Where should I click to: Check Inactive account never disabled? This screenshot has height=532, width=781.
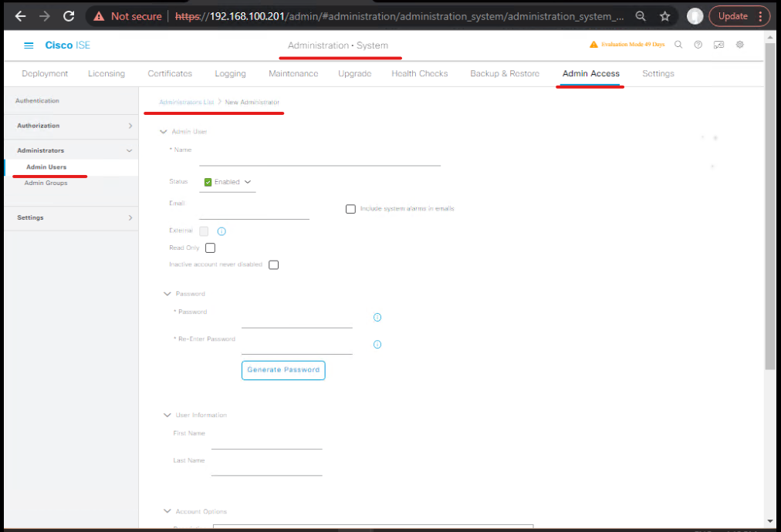[x=273, y=264]
